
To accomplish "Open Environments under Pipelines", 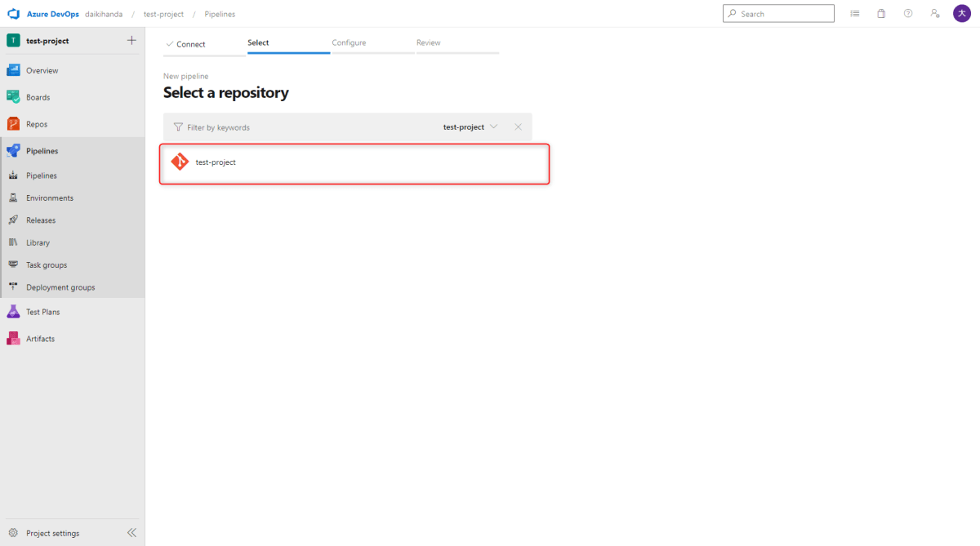I will tap(73, 198).
